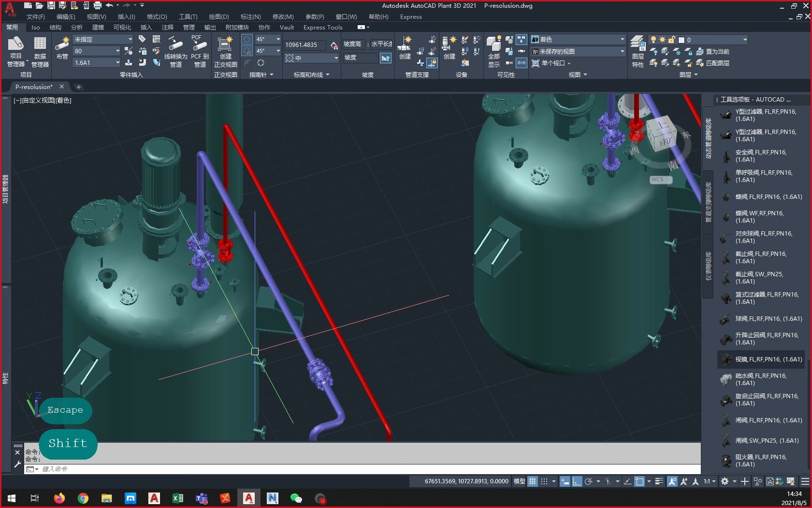Open the 帮助(H) menu
Image resolution: width=812 pixels, height=508 pixels.
point(378,17)
